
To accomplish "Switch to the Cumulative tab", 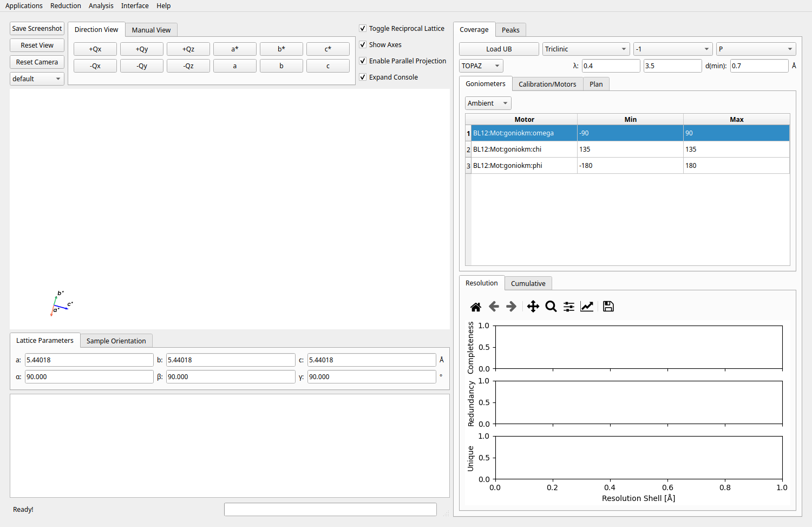I will (528, 283).
